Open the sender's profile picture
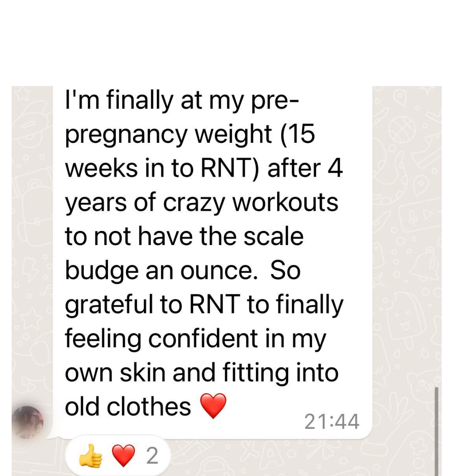 coord(27,422)
